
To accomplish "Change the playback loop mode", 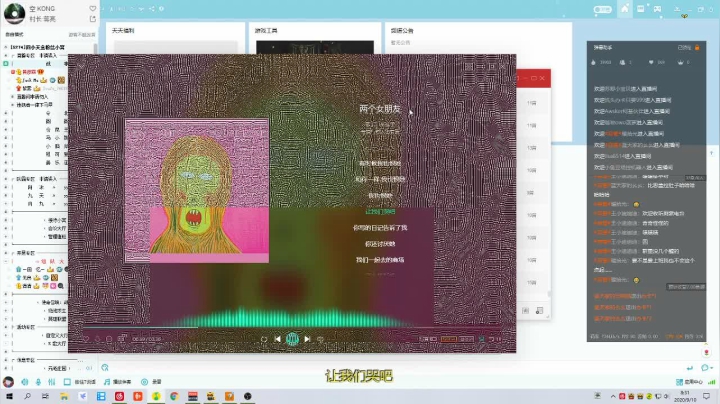I will pos(264,339).
